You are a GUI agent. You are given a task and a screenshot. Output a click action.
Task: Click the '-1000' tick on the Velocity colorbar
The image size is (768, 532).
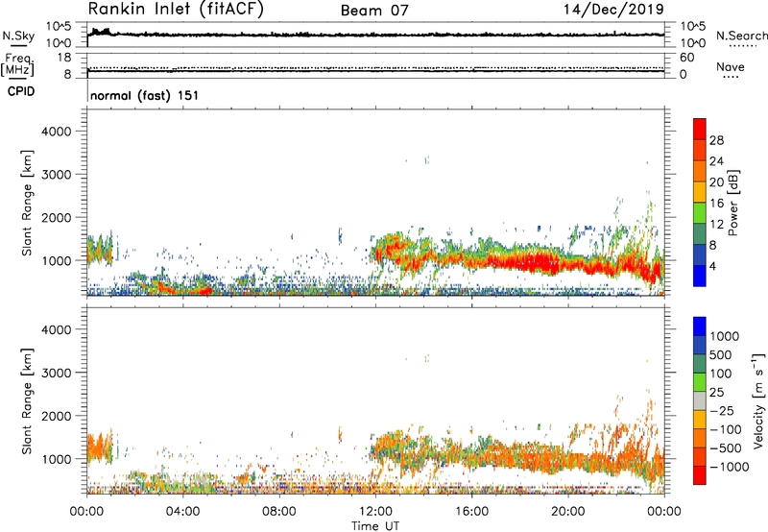(x=730, y=467)
